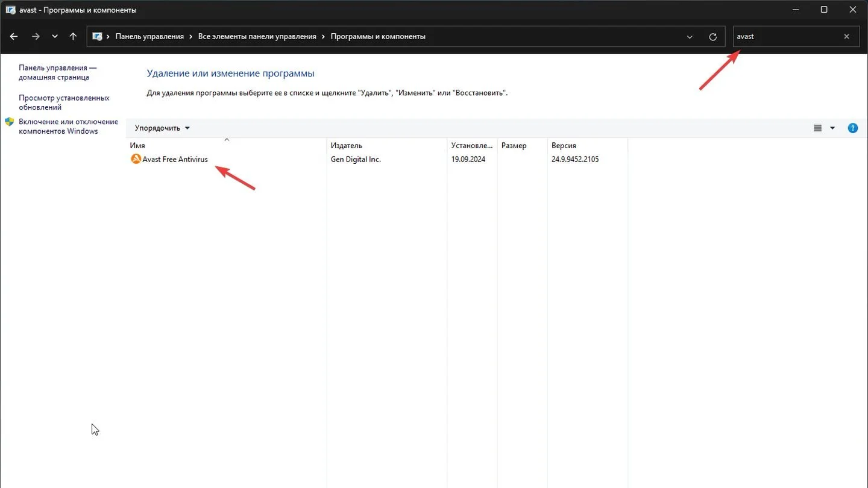Screen dimensions: 868x488
Task: Select 'Программы и компоненты' breadcrumb
Action: [378, 36]
